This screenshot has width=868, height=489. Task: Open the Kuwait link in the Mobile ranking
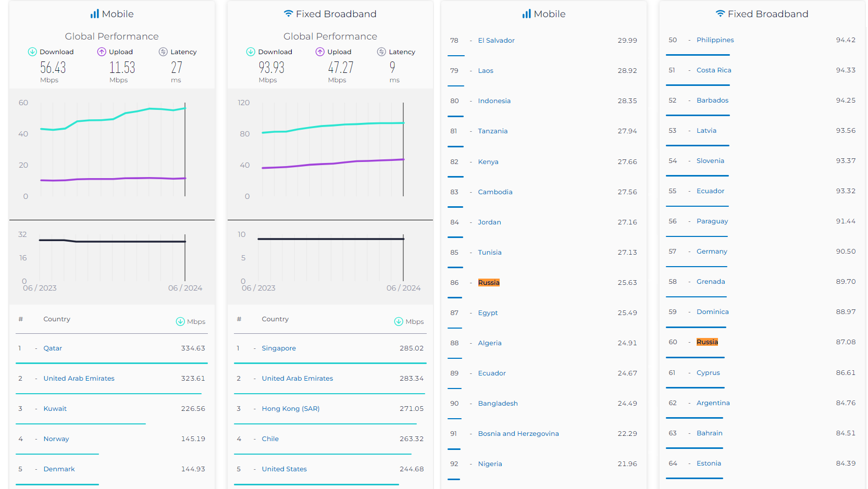pos(55,409)
